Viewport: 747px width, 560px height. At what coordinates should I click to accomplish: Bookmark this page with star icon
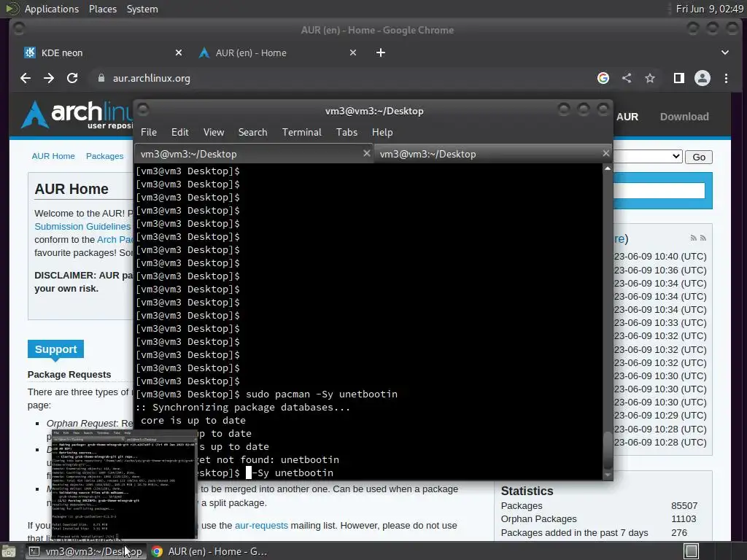pyautogui.click(x=650, y=78)
